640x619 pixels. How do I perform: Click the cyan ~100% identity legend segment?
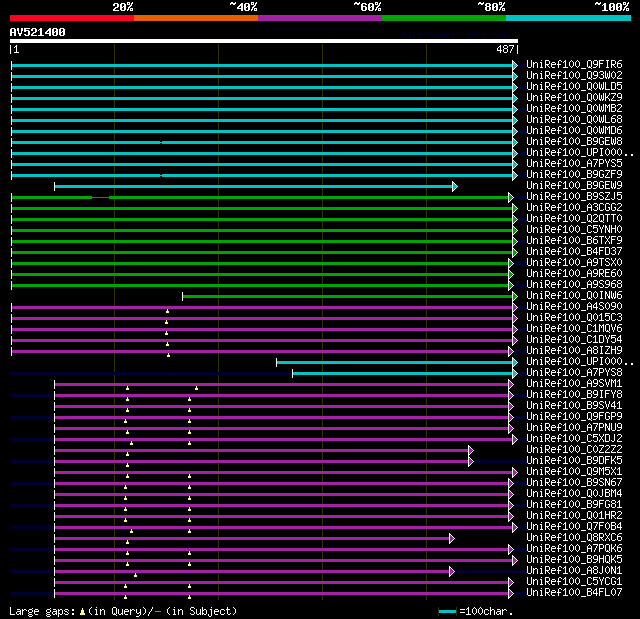pyautogui.click(x=569, y=18)
